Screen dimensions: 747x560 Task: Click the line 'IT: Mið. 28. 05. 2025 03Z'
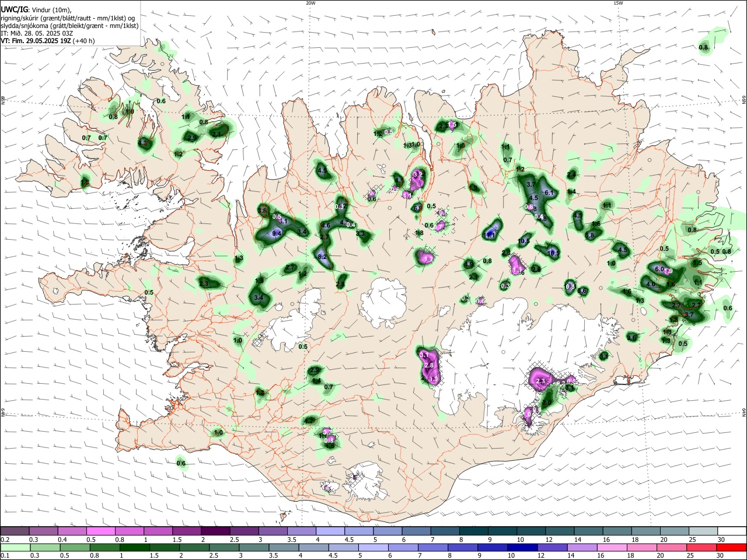pyautogui.click(x=36, y=33)
